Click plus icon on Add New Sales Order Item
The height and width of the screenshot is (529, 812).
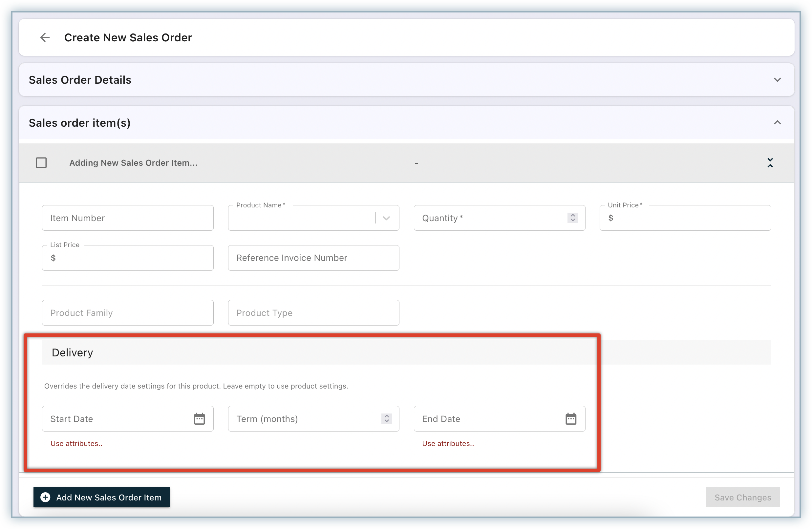pos(45,497)
